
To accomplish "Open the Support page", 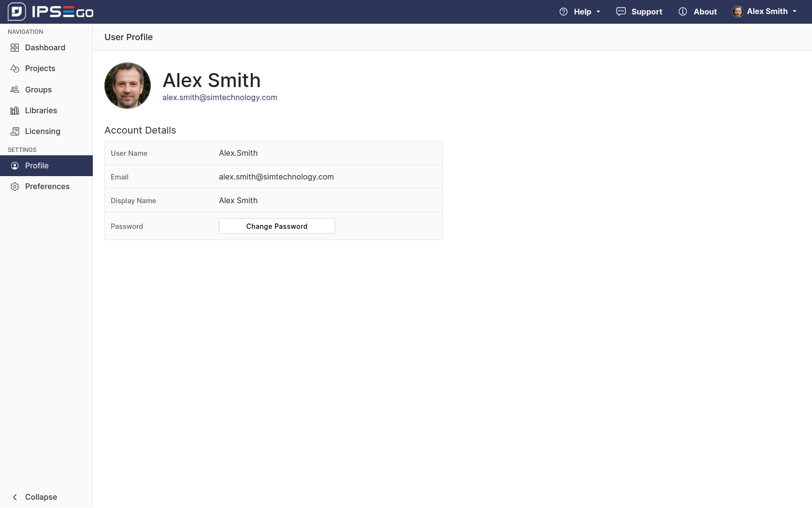I will pyautogui.click(x=646, y=12).
